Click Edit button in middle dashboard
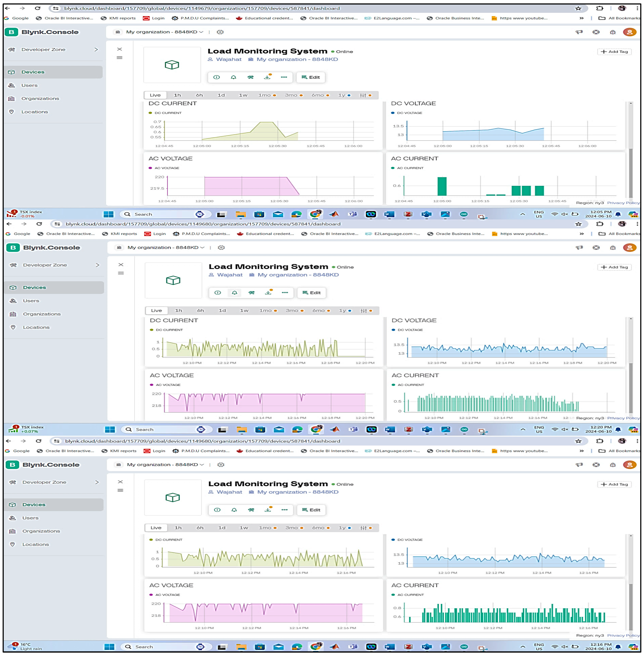The height and width of the screenshot is (656, 644). pyautogui.click(x=312, y=293)
